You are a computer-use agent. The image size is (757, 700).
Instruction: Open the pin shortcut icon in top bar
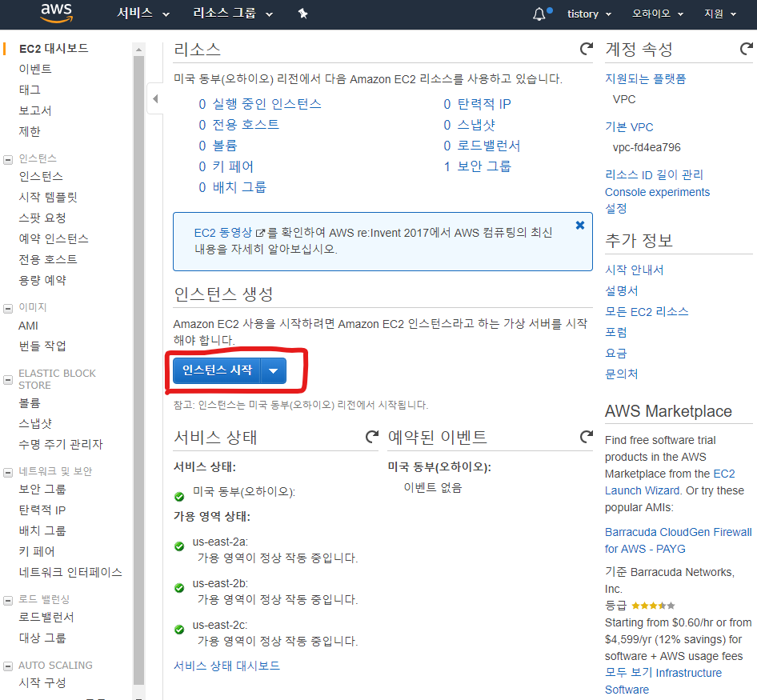coord(302,14)
